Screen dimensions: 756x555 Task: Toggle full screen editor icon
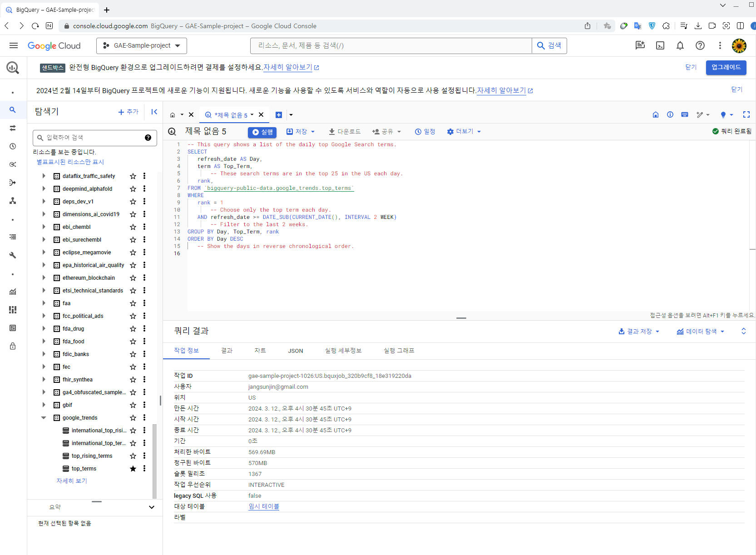pos(746,114)
